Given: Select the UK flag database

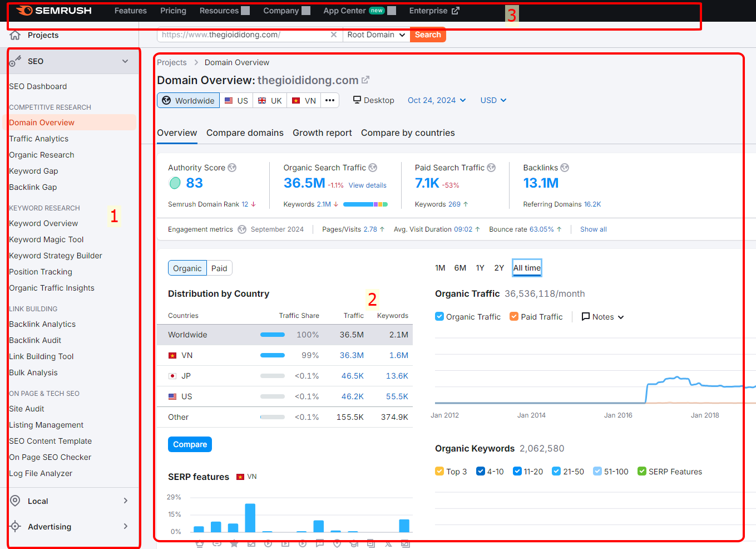Looking at the screenshot, I should coord(270,100).
